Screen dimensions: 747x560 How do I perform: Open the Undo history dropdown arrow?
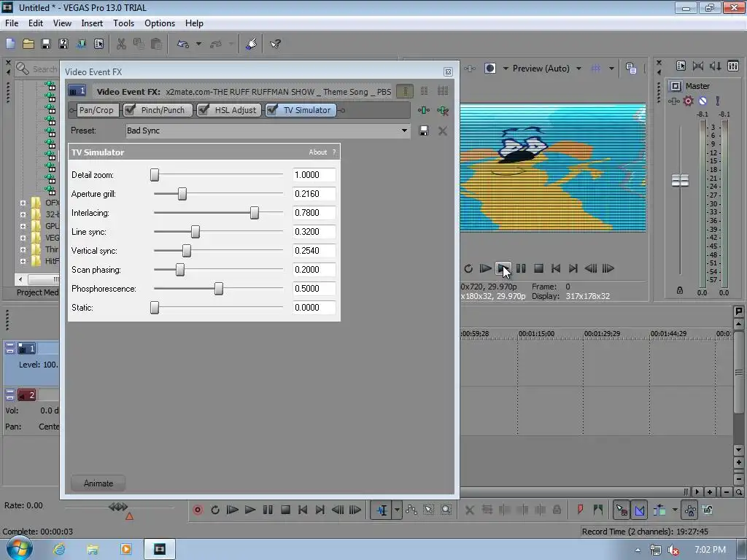pos(198,44)
